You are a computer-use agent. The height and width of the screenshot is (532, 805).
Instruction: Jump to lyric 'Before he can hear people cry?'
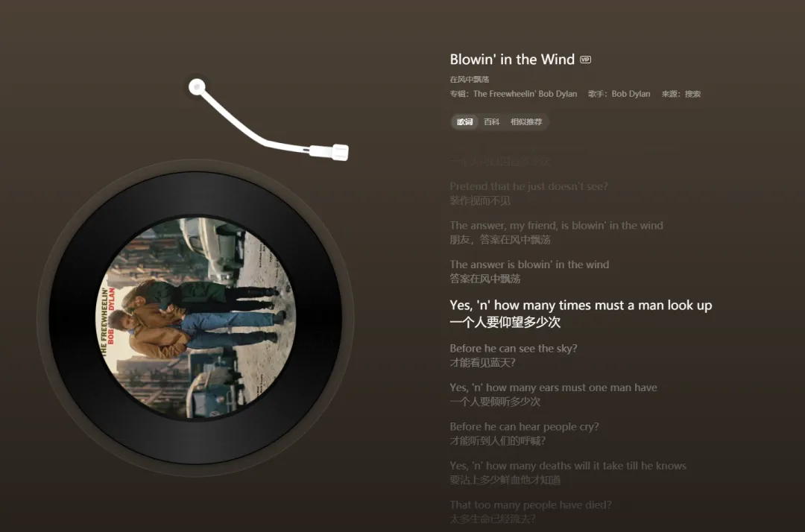pos(524,427)
